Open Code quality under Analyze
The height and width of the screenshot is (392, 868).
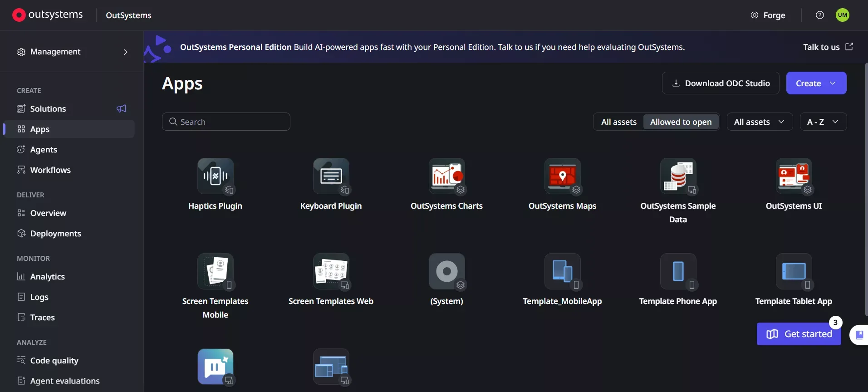pyautogui.click(x=69, y=360)
